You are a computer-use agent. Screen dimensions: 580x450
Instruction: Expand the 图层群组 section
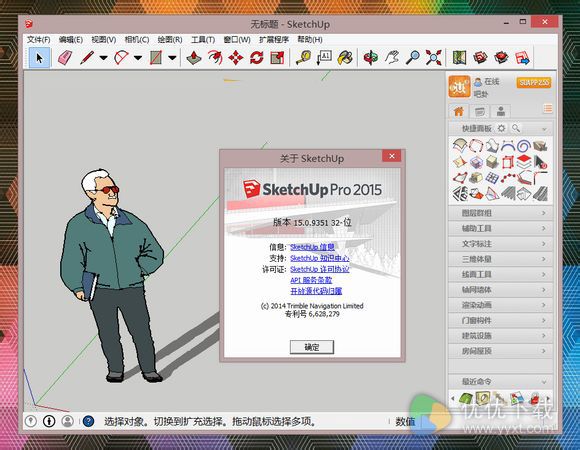tap(501, 213)
